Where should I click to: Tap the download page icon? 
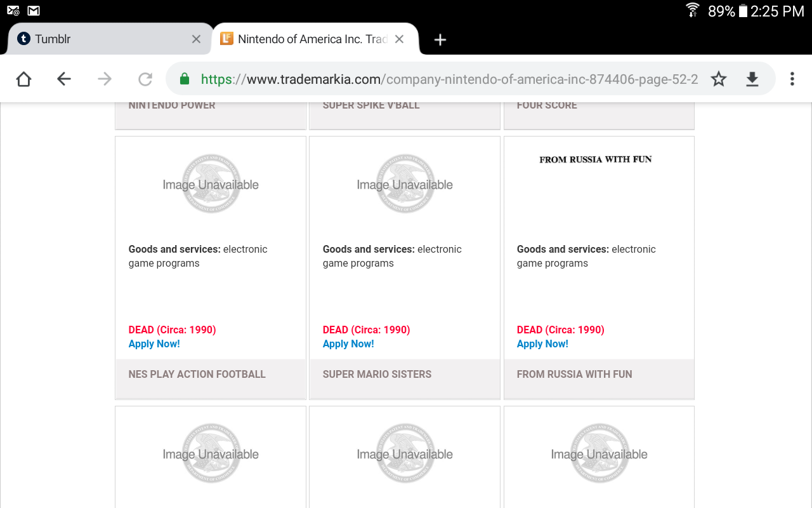[752, 79]
